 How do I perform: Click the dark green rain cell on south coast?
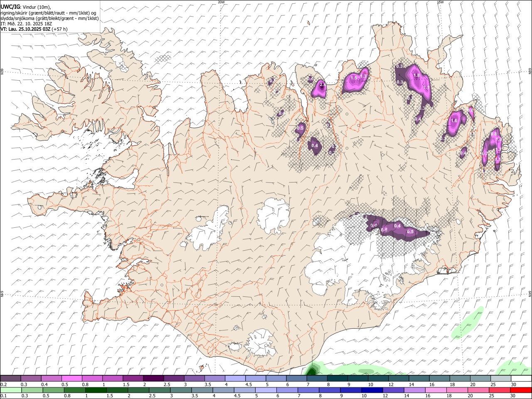313,369
